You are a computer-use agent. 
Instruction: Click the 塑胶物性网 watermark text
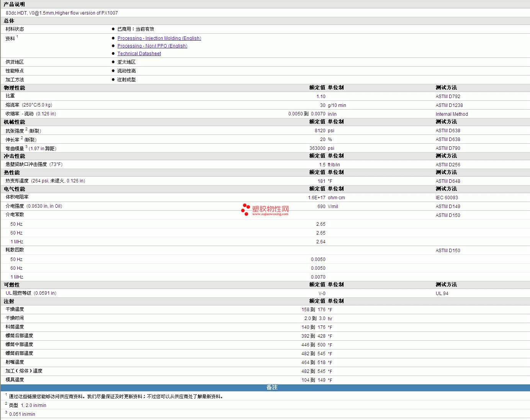click(270, 208)
